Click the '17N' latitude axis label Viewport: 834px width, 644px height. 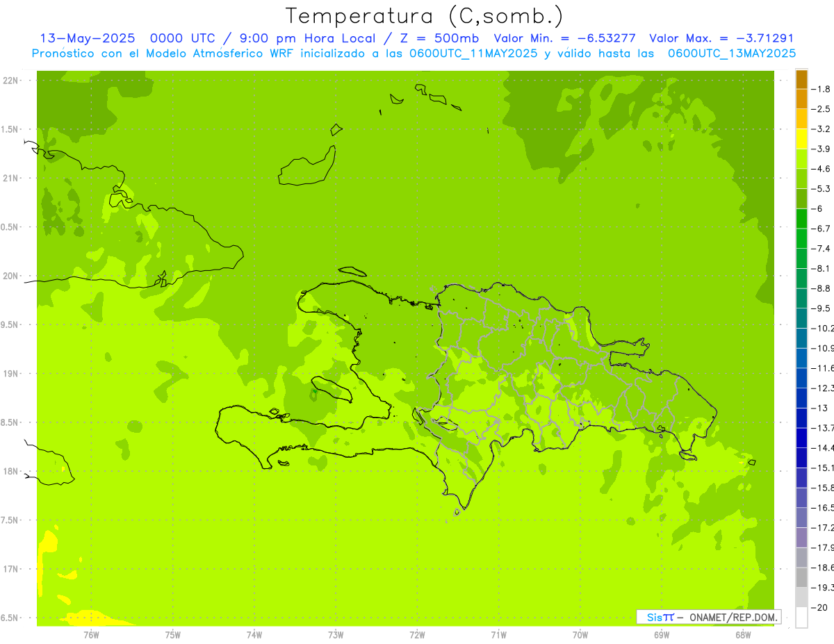point(10,569)
